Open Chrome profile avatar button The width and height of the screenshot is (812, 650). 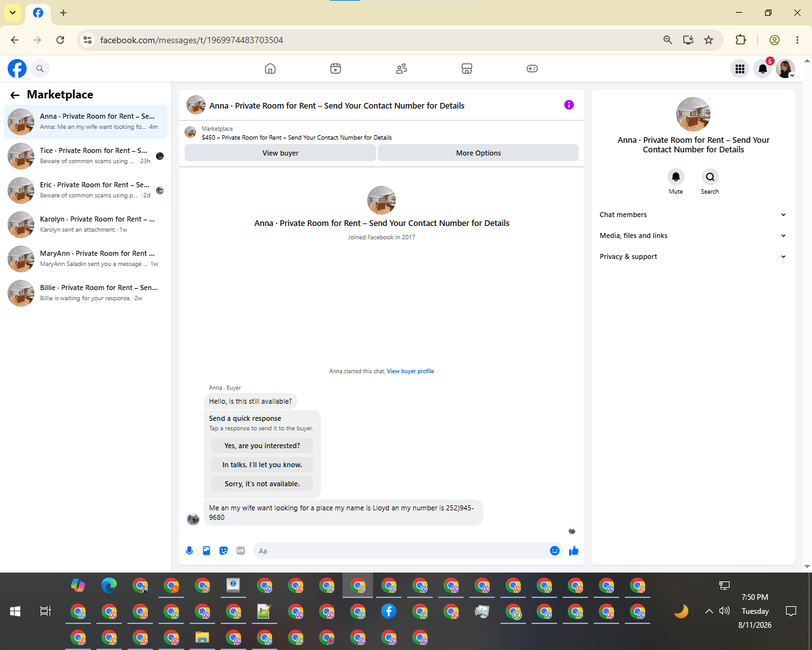click(x=774, y=40)
